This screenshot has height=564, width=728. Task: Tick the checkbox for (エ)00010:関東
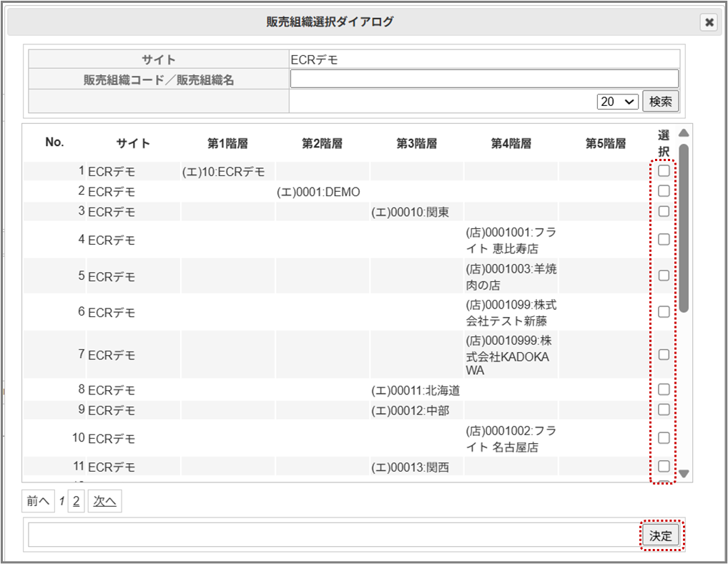[x=664, y=211]
